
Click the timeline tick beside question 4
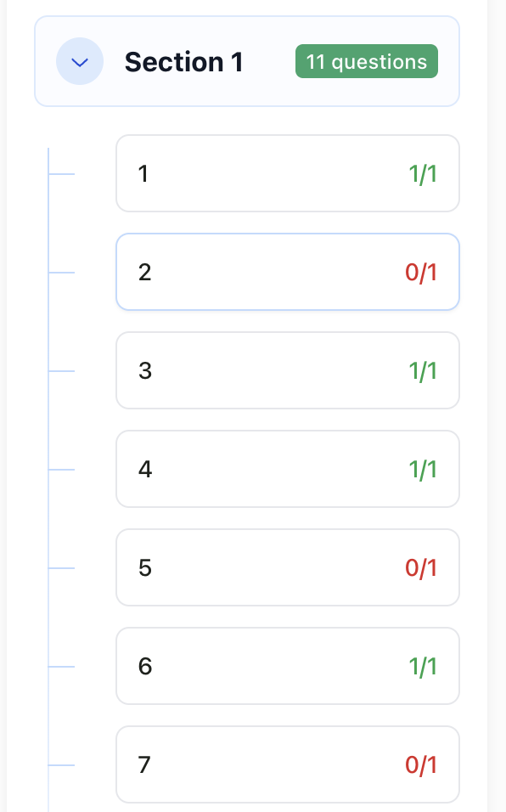(59, 469)
